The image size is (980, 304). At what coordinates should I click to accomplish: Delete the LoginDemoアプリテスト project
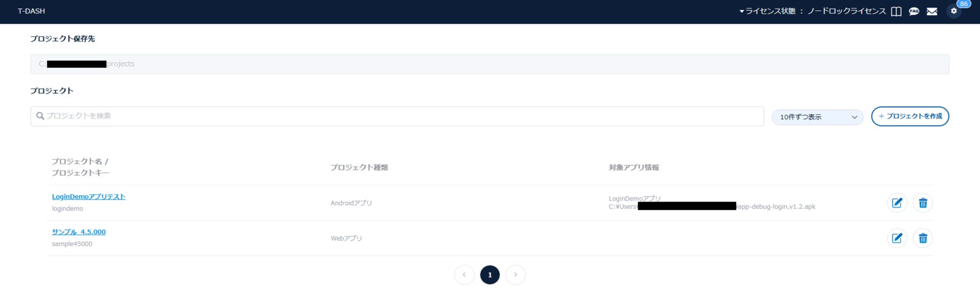pyautogui.click(x=922, y=203)
